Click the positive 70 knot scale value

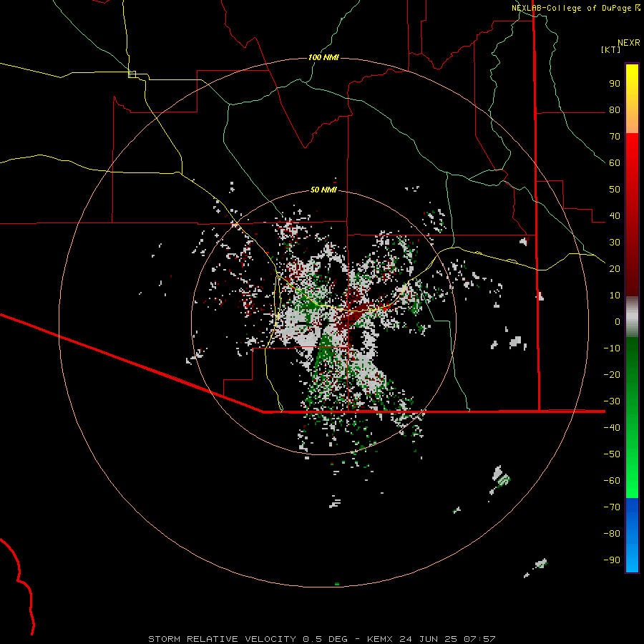tap(615, 137)
